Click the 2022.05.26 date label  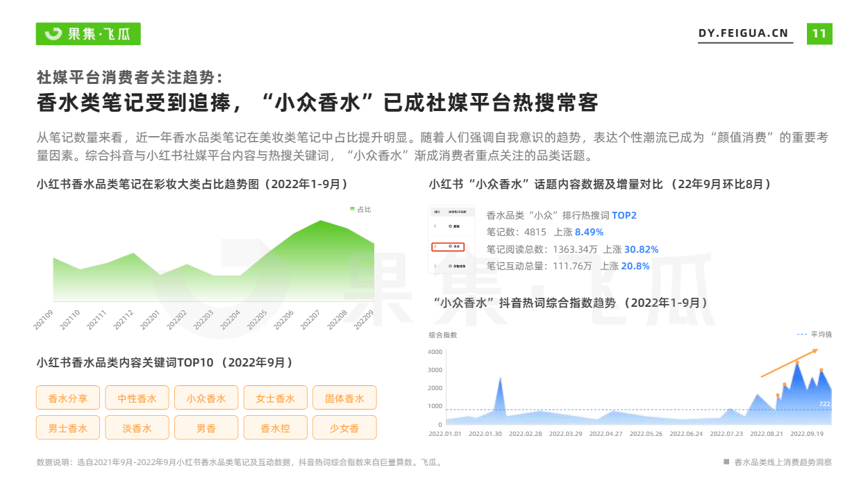point(646,433)
